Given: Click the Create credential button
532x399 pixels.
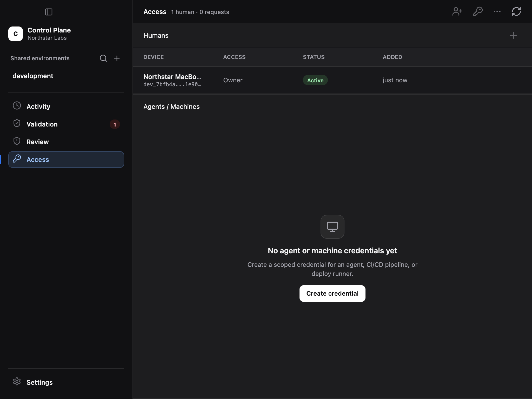Looking at the screenshot, I should click(x=332, y=294).
